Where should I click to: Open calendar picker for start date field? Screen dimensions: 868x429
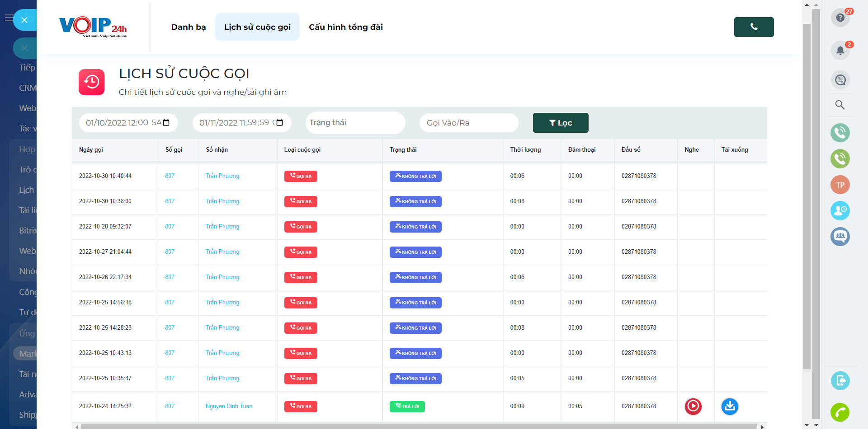[166, 123]
